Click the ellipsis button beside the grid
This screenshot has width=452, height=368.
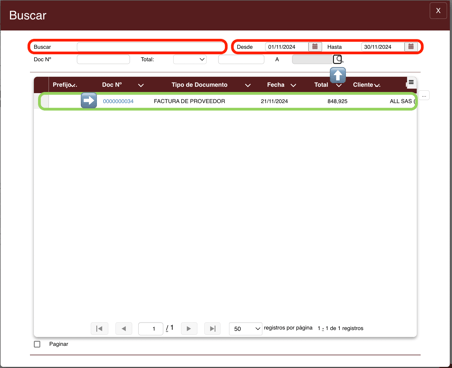pyautogui.click(x=424, y=96)
